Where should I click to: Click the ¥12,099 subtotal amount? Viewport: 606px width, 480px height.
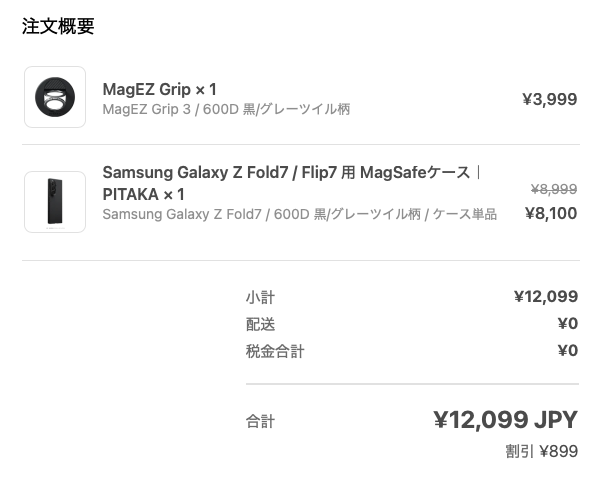[x=546, y=297]
